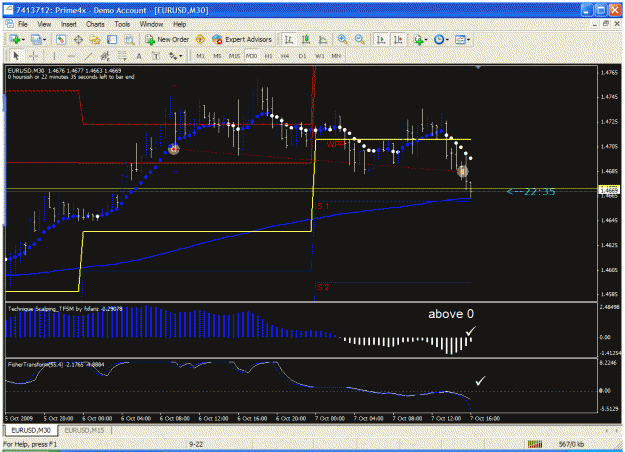Open the Help menu
Viewport: 625px width, 452px height.
pyautogui.click(x=179, y=24)
